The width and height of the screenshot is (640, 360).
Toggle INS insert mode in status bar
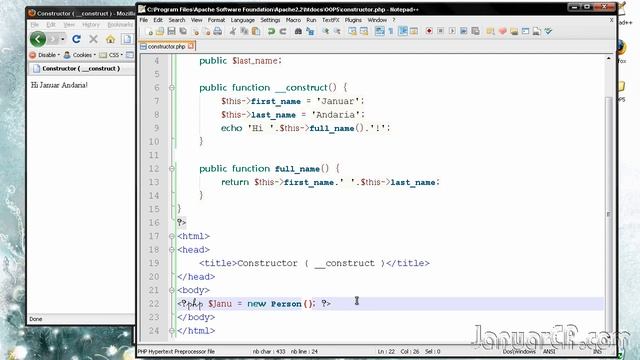597,351
